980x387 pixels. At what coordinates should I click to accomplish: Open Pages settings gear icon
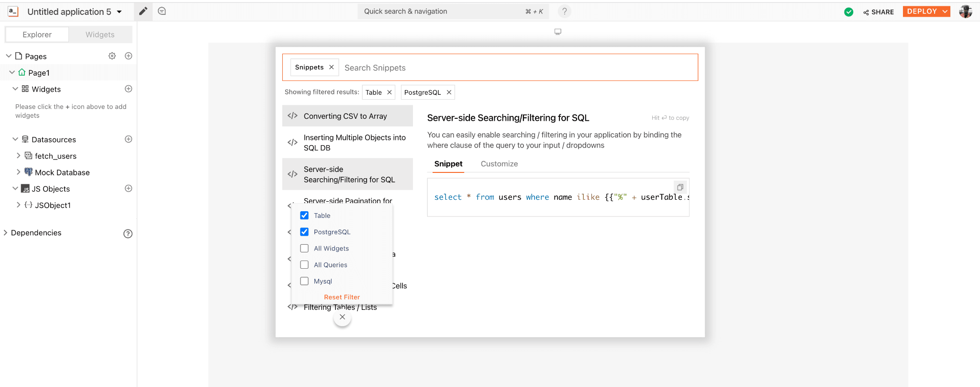coord(112,56)
